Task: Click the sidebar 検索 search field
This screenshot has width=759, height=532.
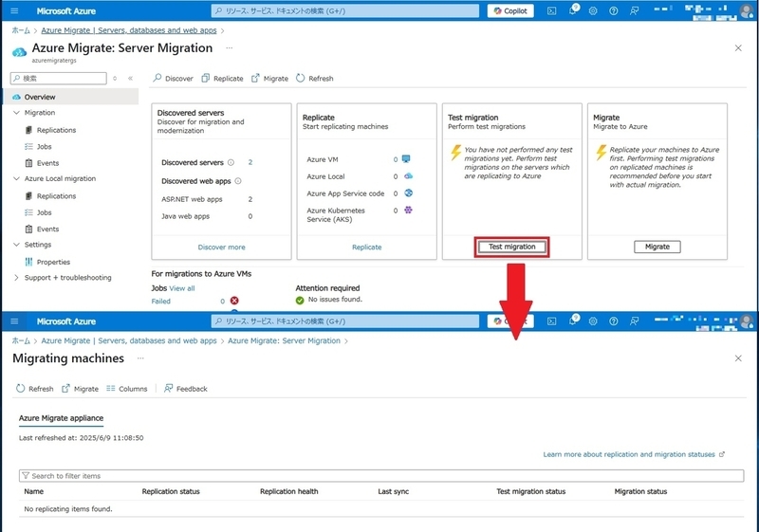Action: 59,79
